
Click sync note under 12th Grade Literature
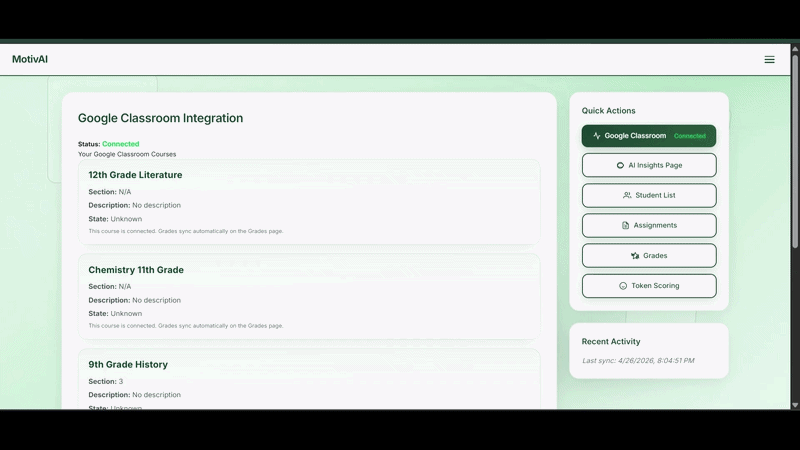pyautogui.click(x=186, y=231)
